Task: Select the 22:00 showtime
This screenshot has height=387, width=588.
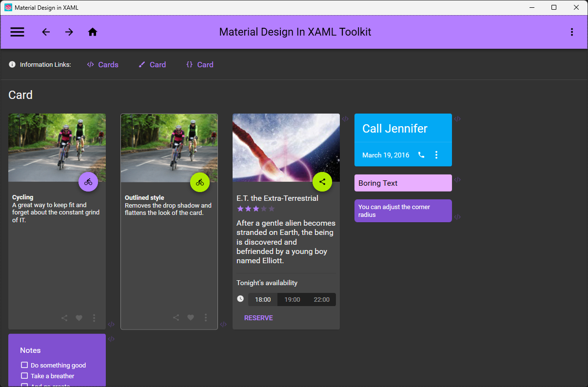Action: (321, 299)
